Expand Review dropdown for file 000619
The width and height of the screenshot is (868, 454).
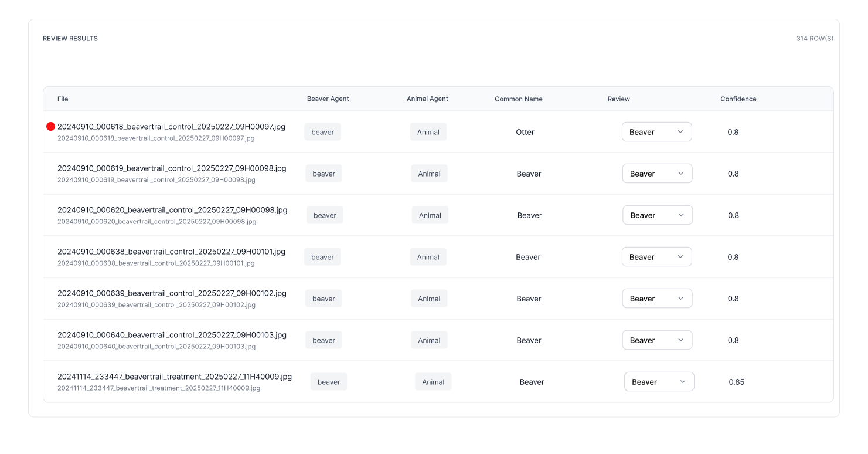click(x=657, y=174)
